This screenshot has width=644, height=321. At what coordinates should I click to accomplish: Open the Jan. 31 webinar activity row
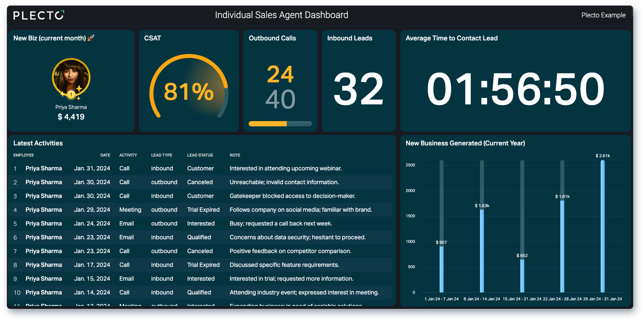point(200,168)
